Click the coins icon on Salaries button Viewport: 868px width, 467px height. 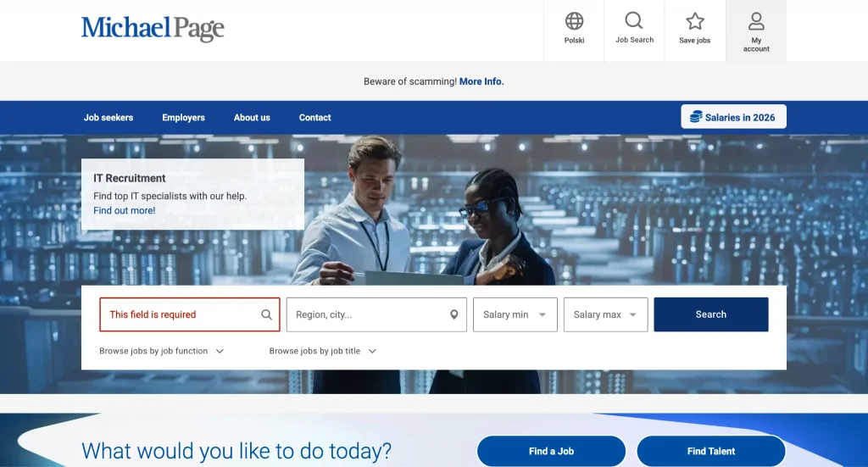(695, 117)
